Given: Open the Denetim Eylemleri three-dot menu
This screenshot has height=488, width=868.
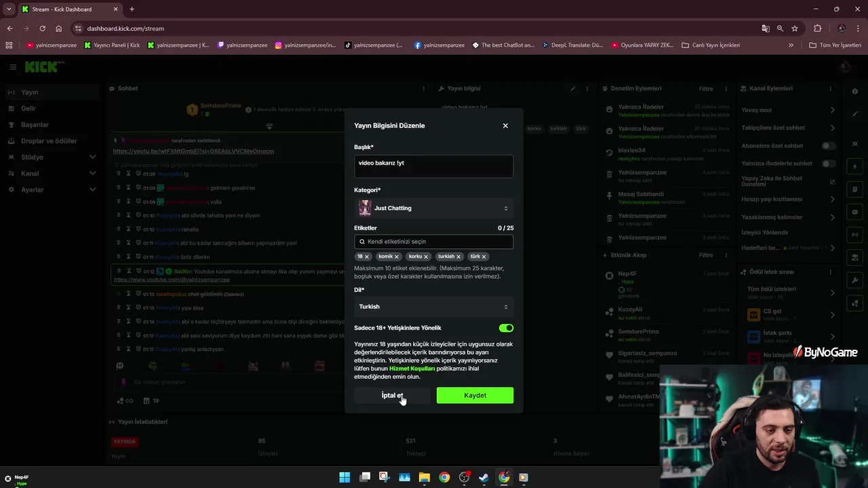Looking at the screenshot, I should [x=726, y=89].
